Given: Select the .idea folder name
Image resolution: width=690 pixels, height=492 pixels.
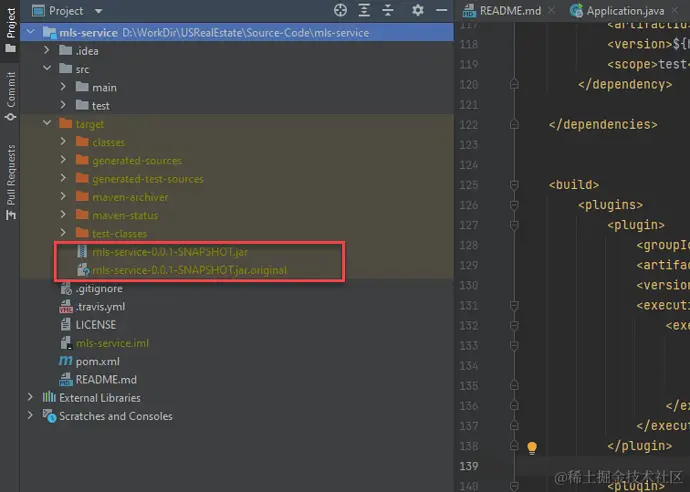Looking at the screenshot, I should coord(87,51).
